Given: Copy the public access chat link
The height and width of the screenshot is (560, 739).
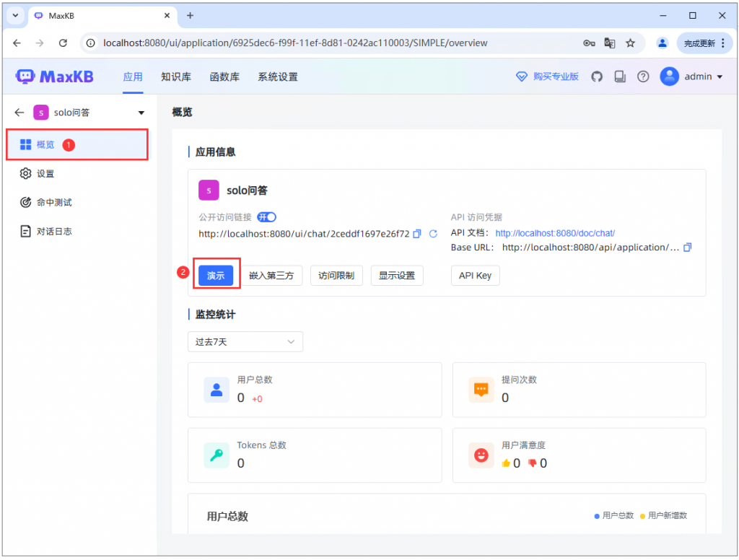Looking at the screenshot, I should (x=417, y=234).
